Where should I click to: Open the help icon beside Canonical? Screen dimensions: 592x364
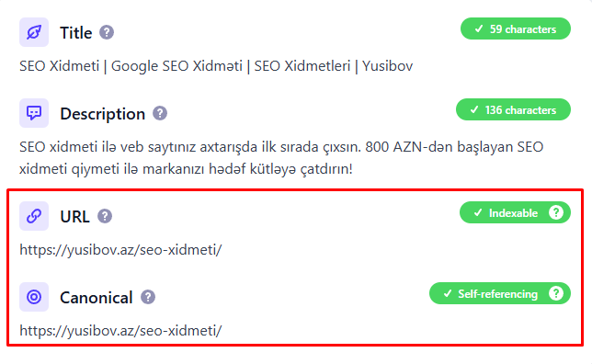pyautogui.click(x=148, y=297)
